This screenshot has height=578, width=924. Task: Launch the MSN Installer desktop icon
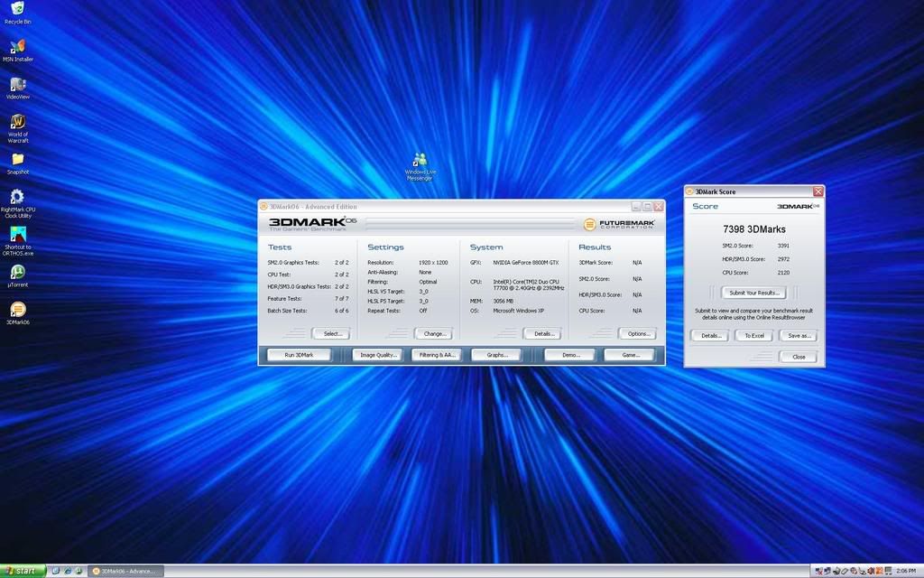click(x=18, y=51)
